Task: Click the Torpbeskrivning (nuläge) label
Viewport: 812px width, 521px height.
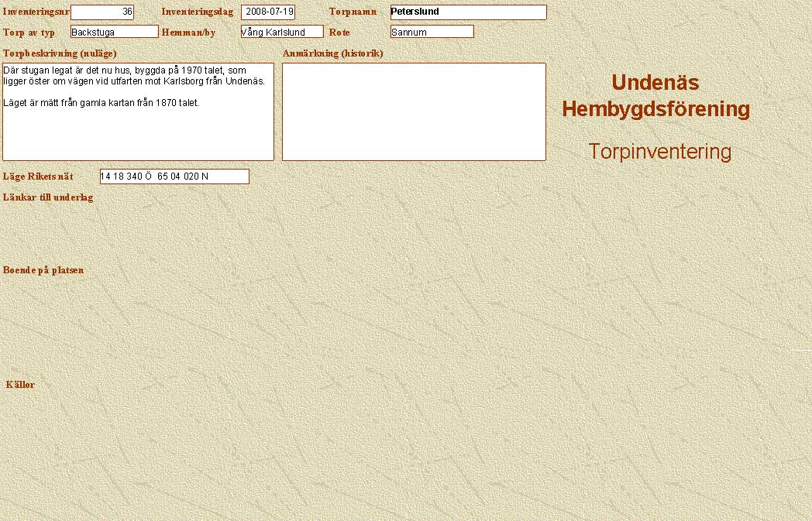Action: (60, 53)
